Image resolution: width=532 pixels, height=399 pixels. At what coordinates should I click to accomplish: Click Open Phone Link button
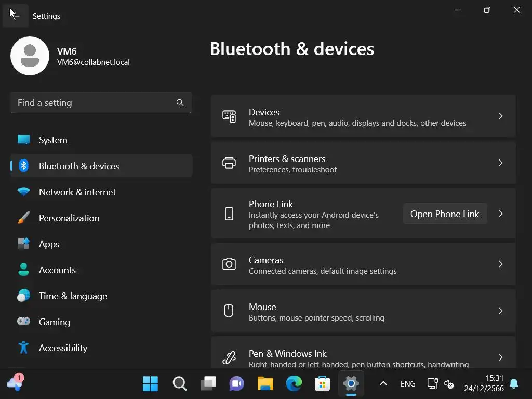point(445,214)
